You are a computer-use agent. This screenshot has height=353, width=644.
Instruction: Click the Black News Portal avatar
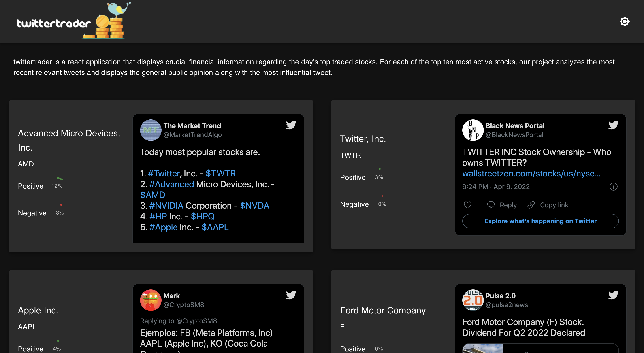click(473, 130)
